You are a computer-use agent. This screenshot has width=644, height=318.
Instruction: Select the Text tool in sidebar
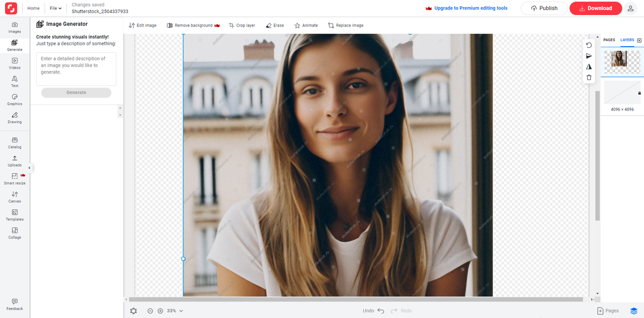pos(15,82)
